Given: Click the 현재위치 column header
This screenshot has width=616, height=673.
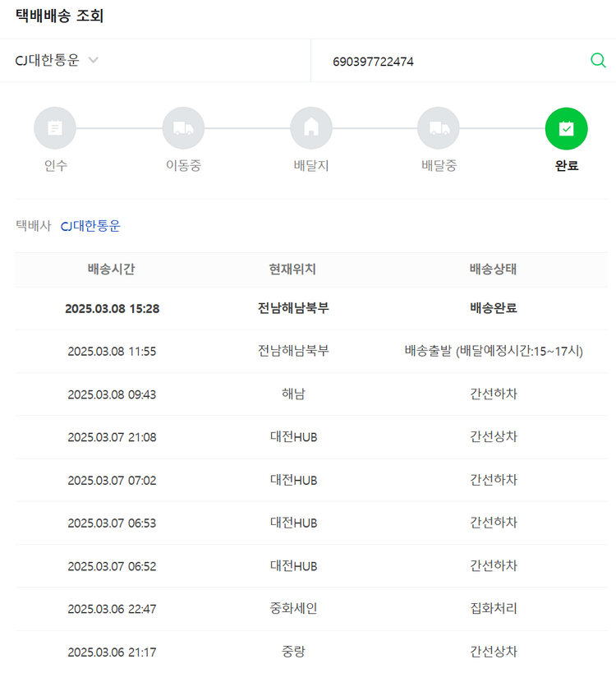Looking at the screenshot, I should point(293,270).
